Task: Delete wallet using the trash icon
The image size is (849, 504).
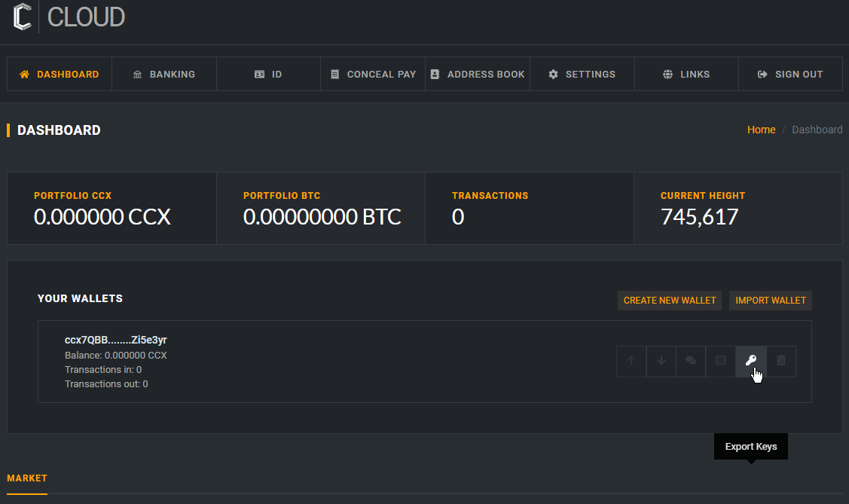Action: [781, 361]
